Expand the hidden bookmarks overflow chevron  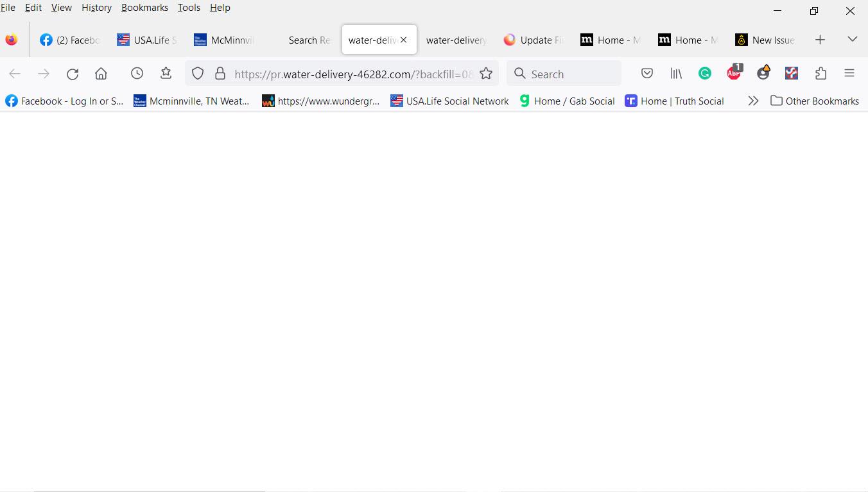pos(752,100)
